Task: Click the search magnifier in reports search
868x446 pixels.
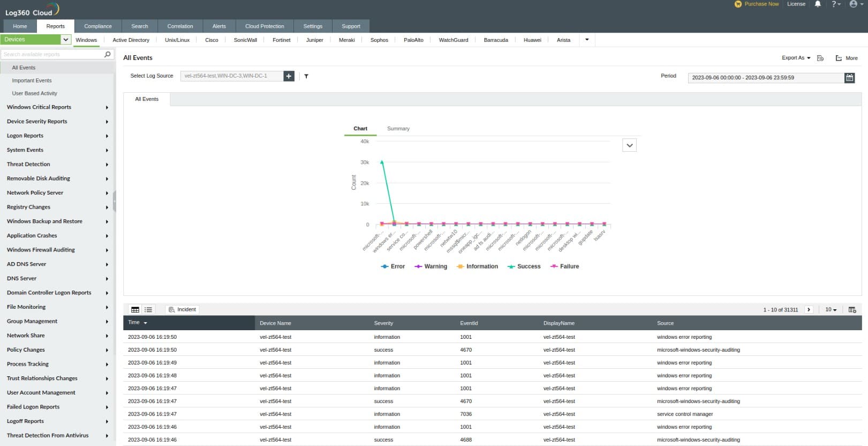Action: pos(107,54)
